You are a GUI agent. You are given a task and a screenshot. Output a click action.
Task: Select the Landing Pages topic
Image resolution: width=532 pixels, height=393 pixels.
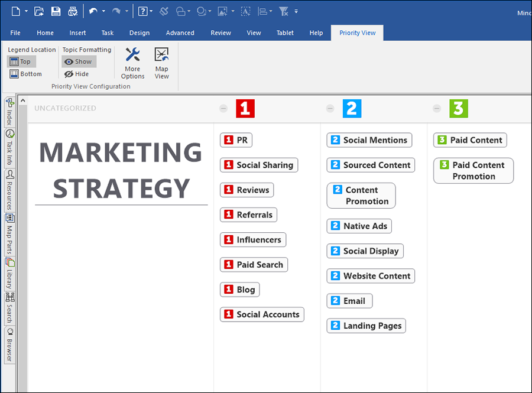[366, 326]
